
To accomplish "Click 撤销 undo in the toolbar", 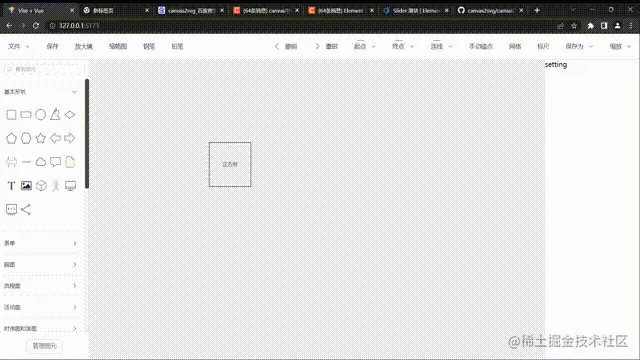I will coord(286,46).
